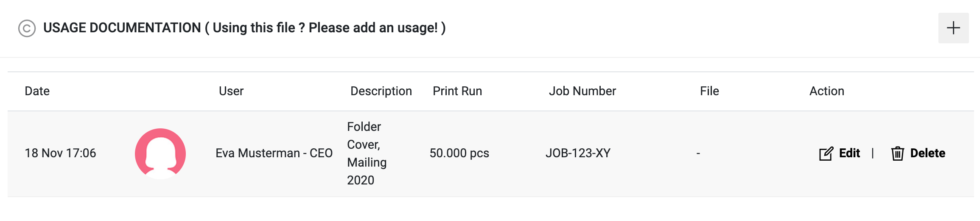Sort by the Date column header
The height and width of the screenshot is (221, 980).
[x=37, y=91]
